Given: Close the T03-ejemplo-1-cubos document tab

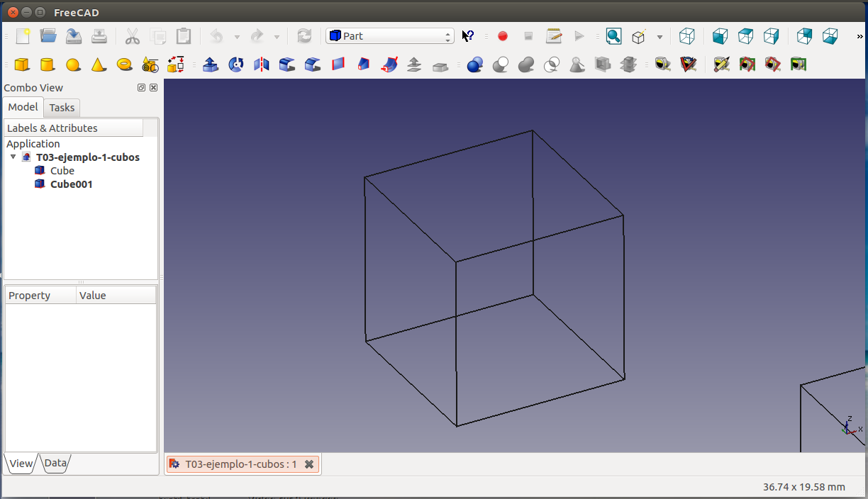Looking at the screenshot, I should click(309, 464).
